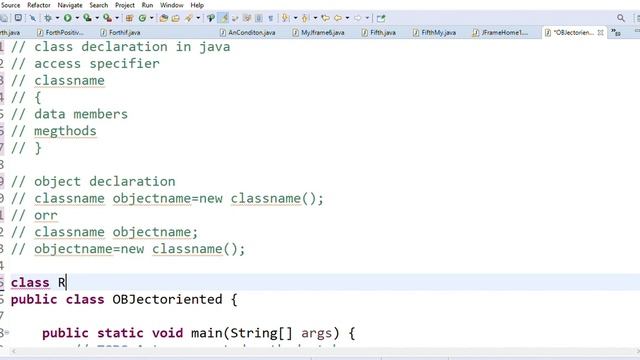640x360 pixels.
Task: Expand the Run dropdown arrow
Action: [77, 18]
